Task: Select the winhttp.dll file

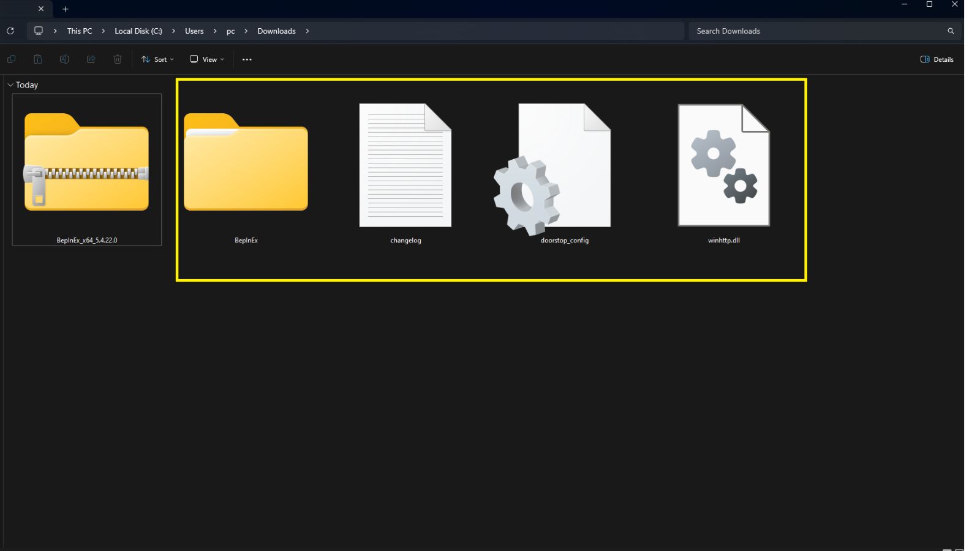Action: [x=723, y=165]
